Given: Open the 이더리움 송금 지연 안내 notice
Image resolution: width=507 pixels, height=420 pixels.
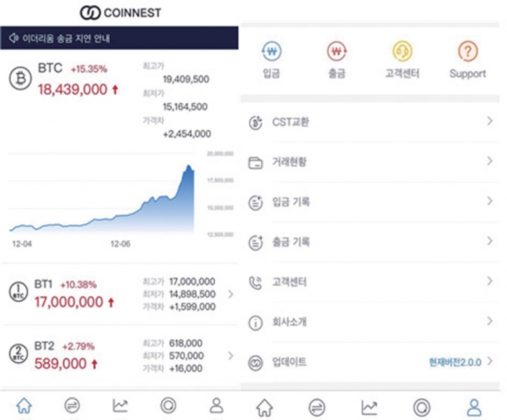Looking at the screenshot, I should click(119, 38).
